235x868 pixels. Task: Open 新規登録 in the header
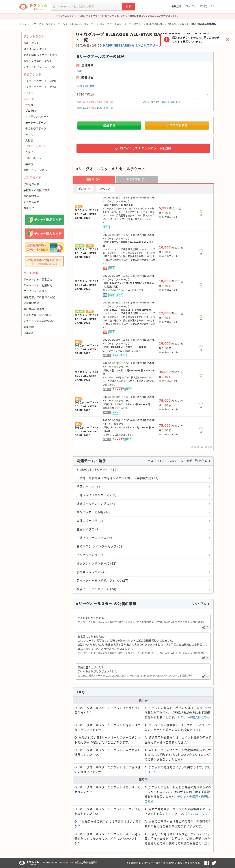point(176,6)
